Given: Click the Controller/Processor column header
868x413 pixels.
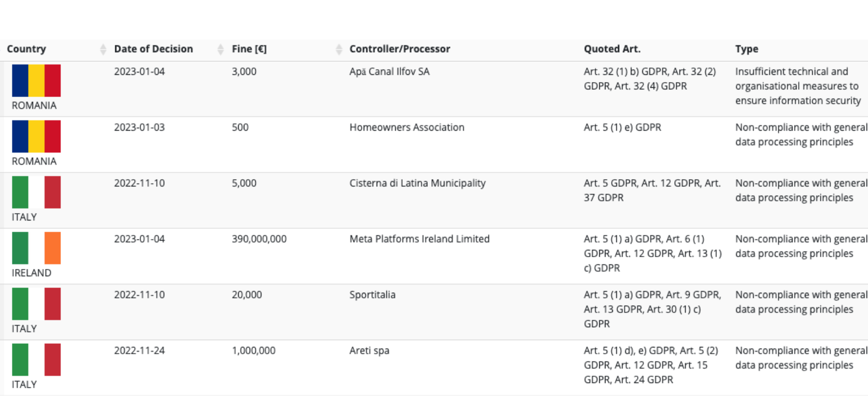Looking at the screenshot, I should (x=400, y=49).
